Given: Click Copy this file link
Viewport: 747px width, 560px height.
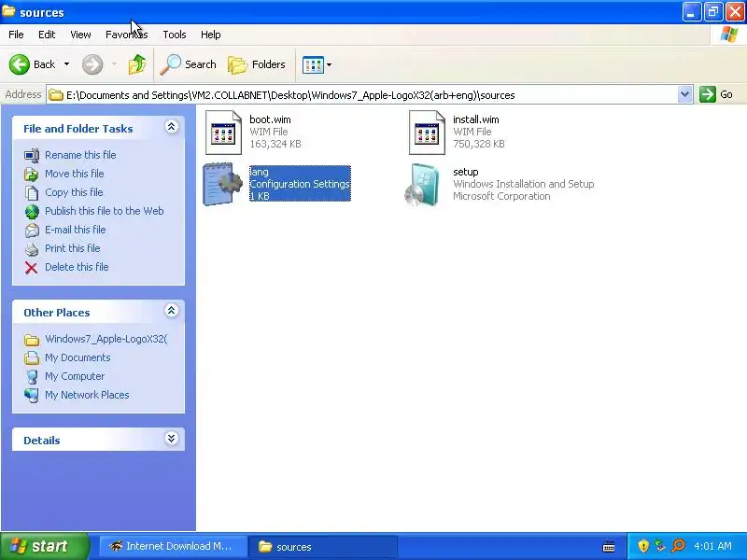Looking at the screenshot, I should [74, 192].
